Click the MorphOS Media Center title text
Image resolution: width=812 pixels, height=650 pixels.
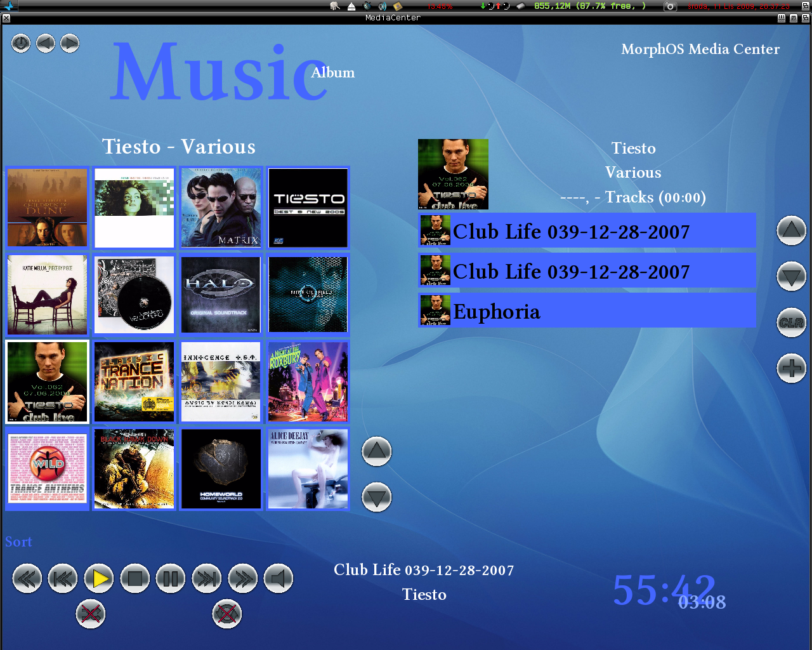pyautogui.click(x=700, y=49)
